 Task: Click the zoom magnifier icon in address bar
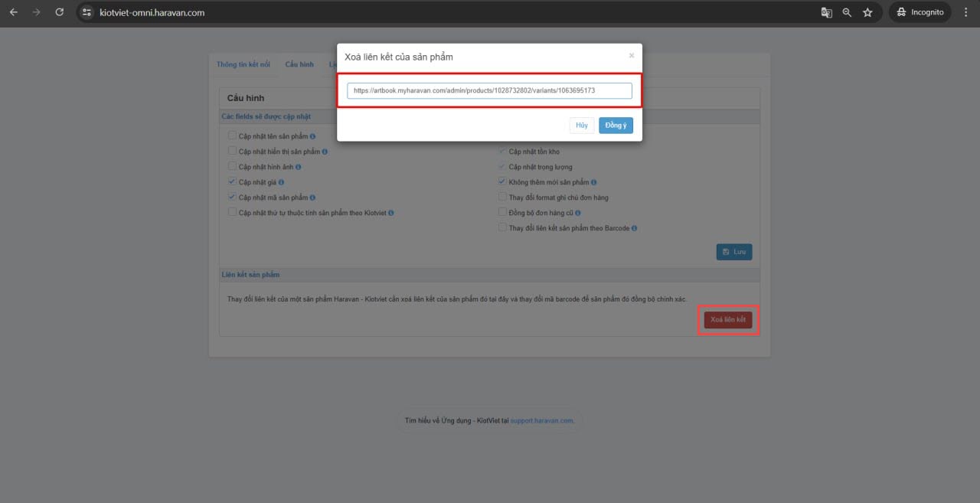[x=847, y=12]
